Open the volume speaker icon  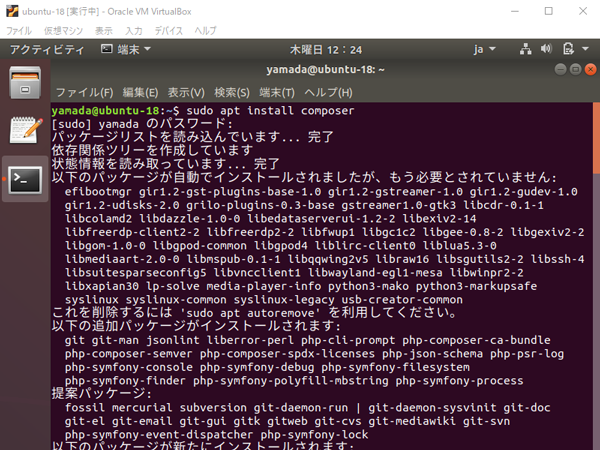point(546,49)
